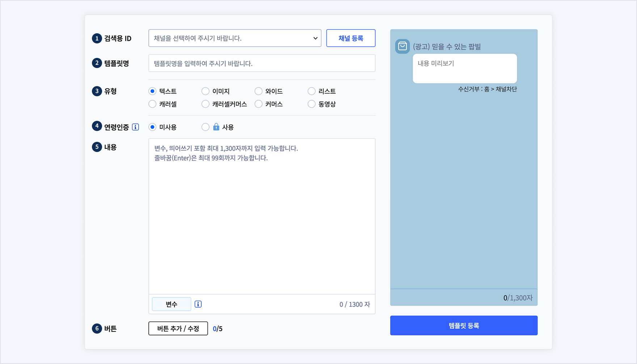Click the numbered badge 6 beside 버튼
The image size is (637, 364).
97,329
